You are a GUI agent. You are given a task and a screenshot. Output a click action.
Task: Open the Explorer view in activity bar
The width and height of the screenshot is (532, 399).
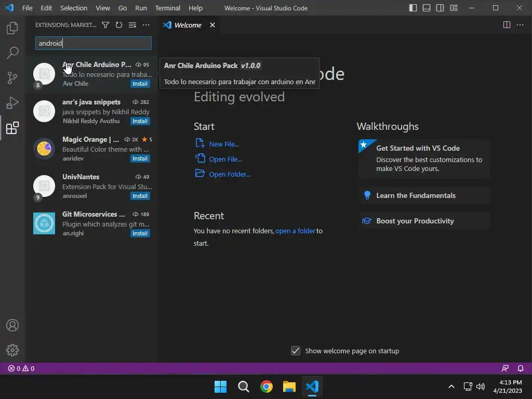pos(12,28)
